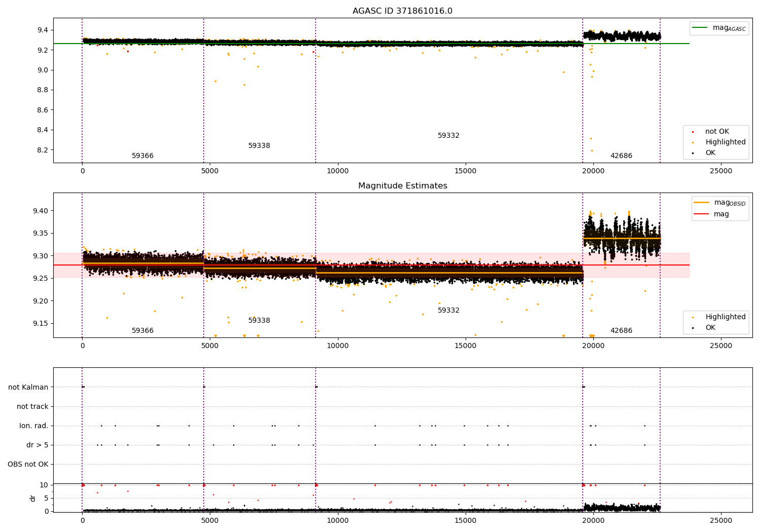Click the OBSID label 59366 in the middle plot

tap(142, 331)
